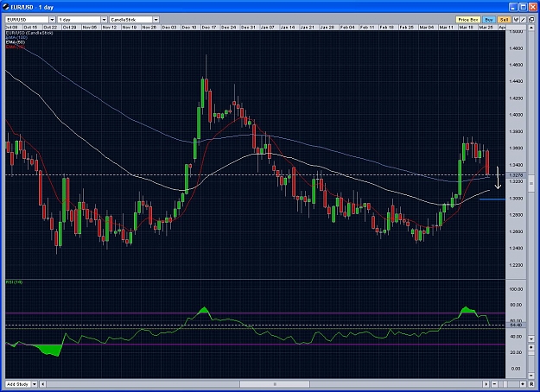Expand the 1 day timeframe dropdown
The height and width of the screenshot is (392, 540).
point(104,20)
